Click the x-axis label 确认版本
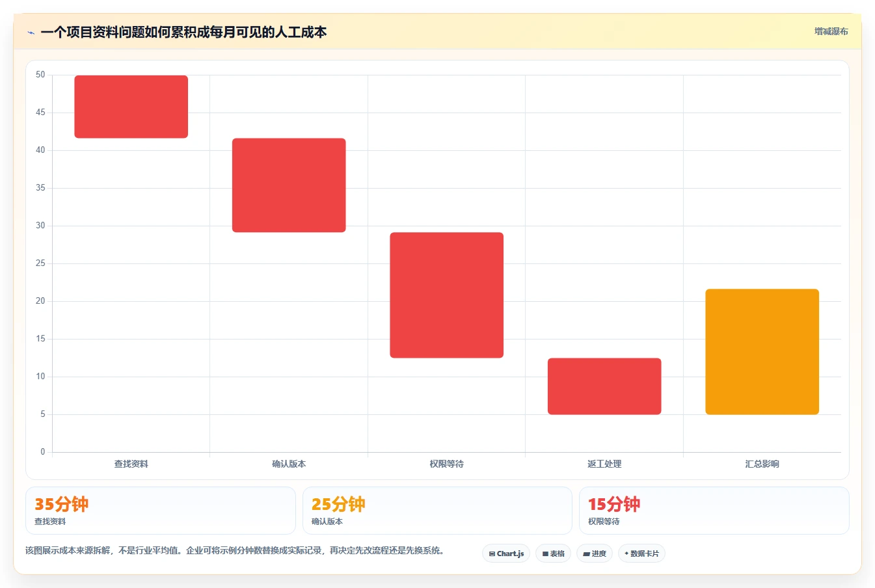The image size is (875, 588). click(289, 464)
